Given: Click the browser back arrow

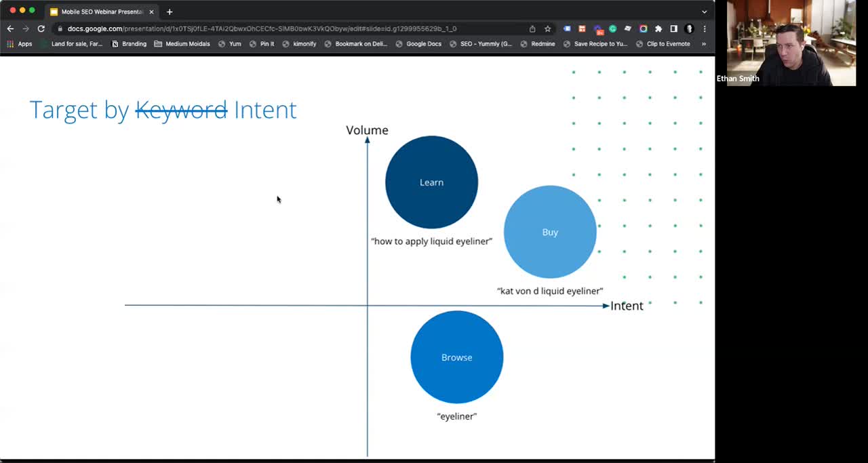Looking at the screenshot, I should coord(10,28).
